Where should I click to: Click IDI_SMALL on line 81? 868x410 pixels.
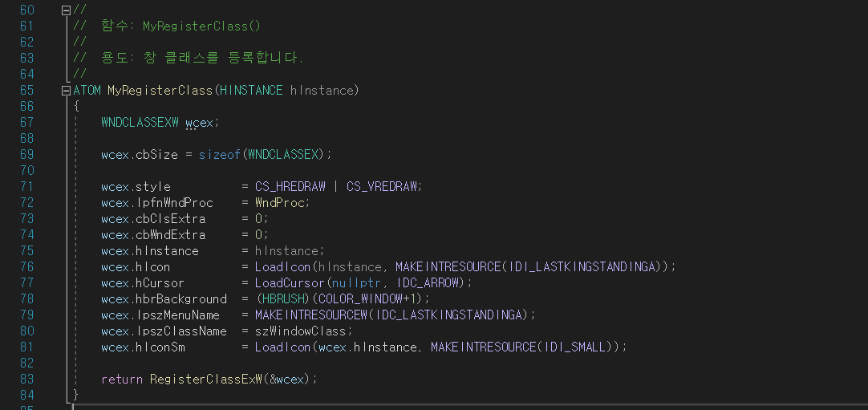coord(576,347)
